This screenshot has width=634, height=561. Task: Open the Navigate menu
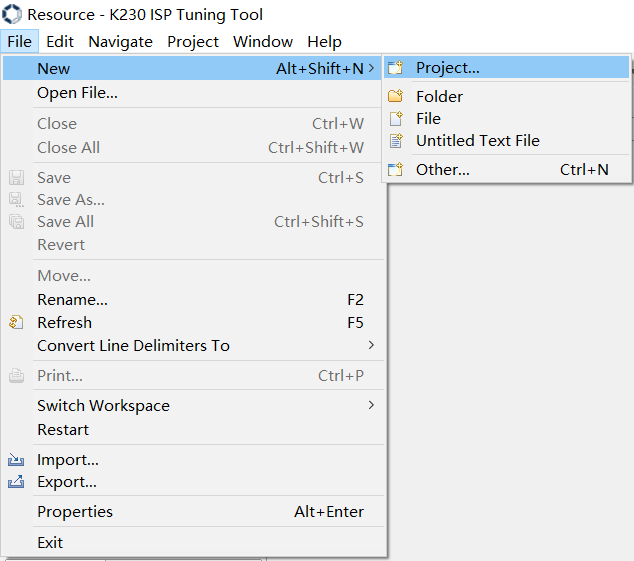[120, 41]
